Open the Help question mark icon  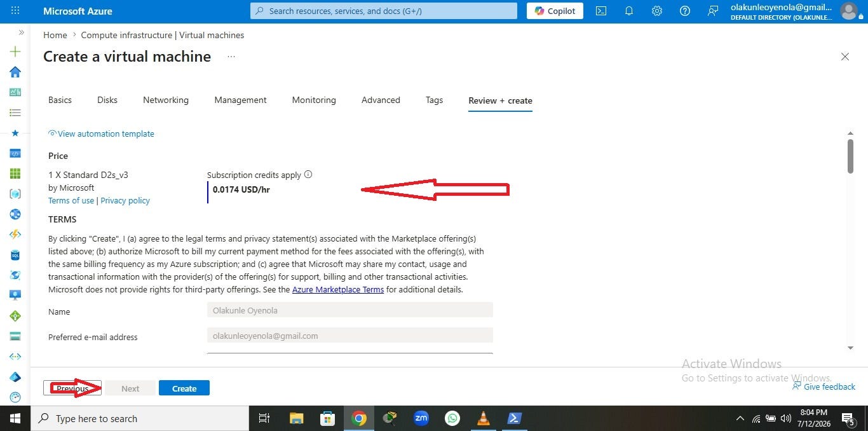tap(685, 11)
